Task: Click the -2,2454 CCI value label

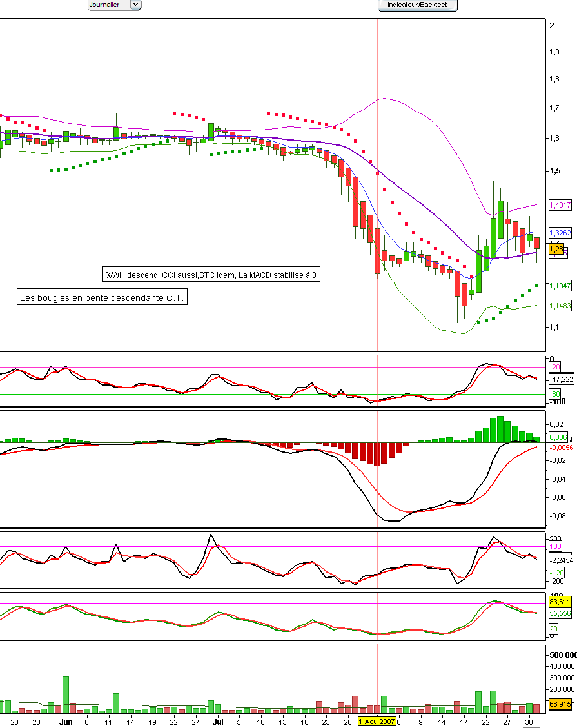Action: coord(560,560)
